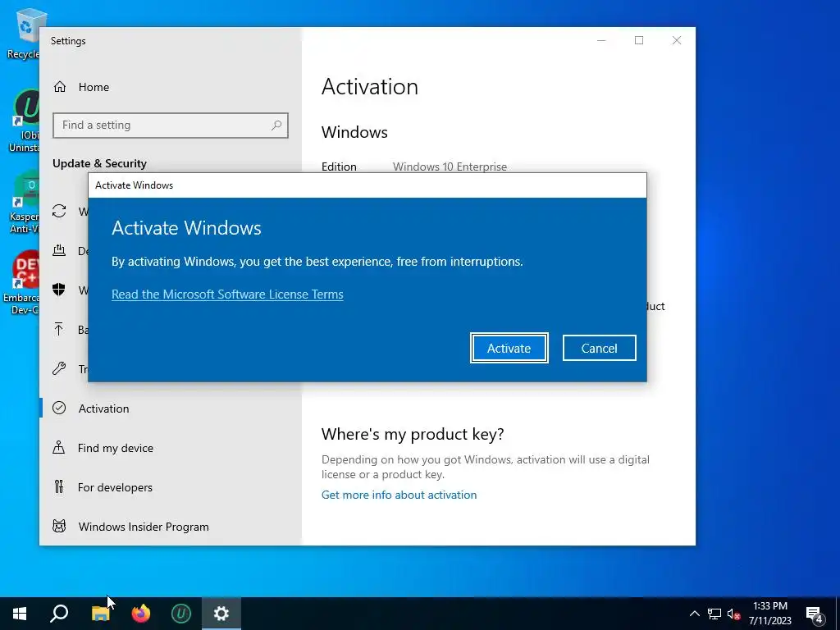This screenshot has height=630, width=840.
Task: Open the notification Action Center
Action: (815, 614)
